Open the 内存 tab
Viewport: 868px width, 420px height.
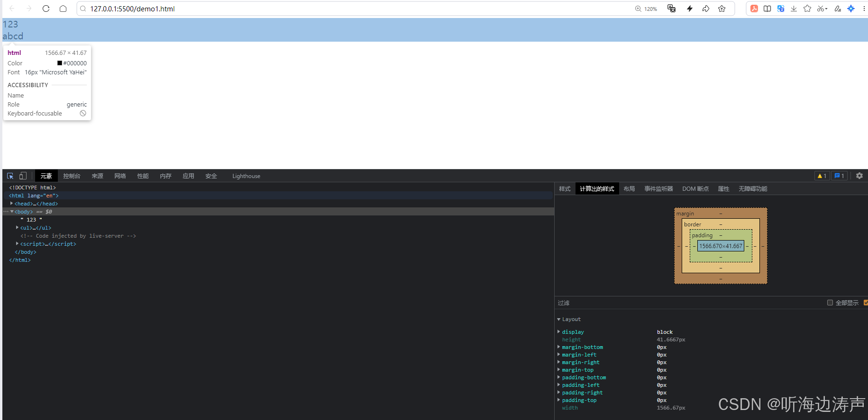pyautogui.click(x=165, y=176)
